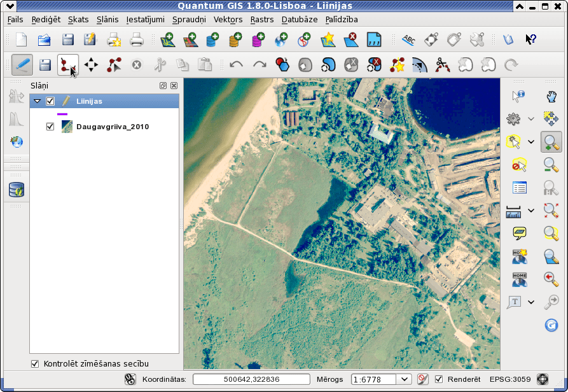568x392 pixels.
Task: Open an existing project file
Action: coord(44,40)
